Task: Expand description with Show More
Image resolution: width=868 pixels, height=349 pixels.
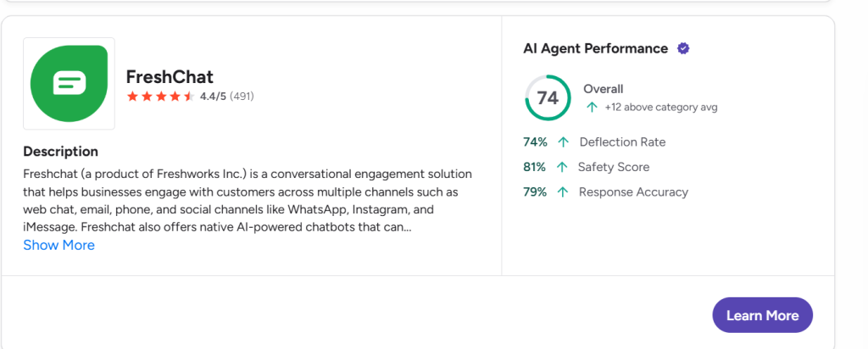Action: pos(59,245)
